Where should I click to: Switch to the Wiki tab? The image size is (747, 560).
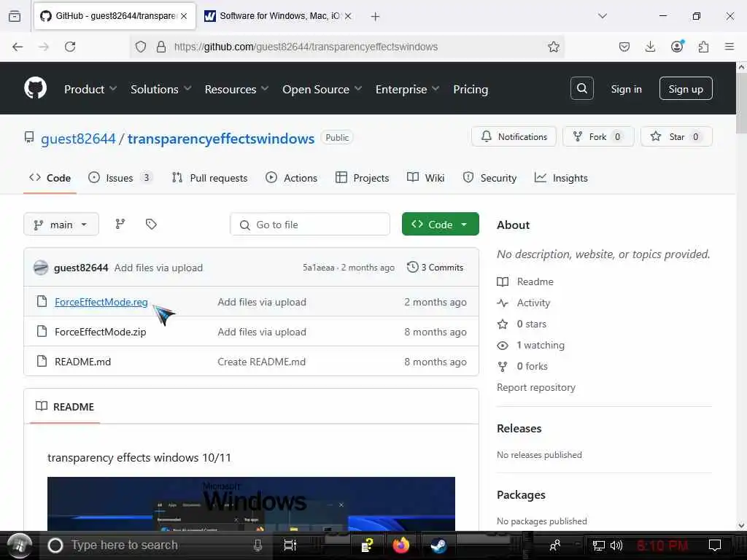[x=425, y=178]
